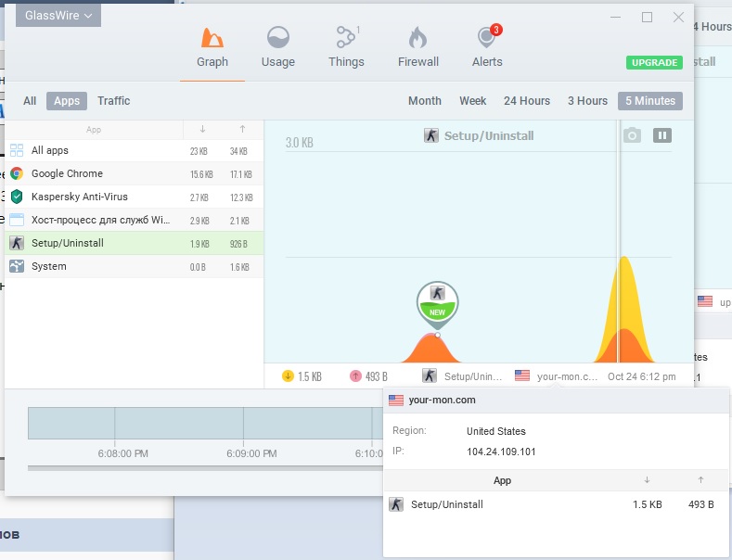Set graph range to Week
732x560 pixels.
[473, 101]
